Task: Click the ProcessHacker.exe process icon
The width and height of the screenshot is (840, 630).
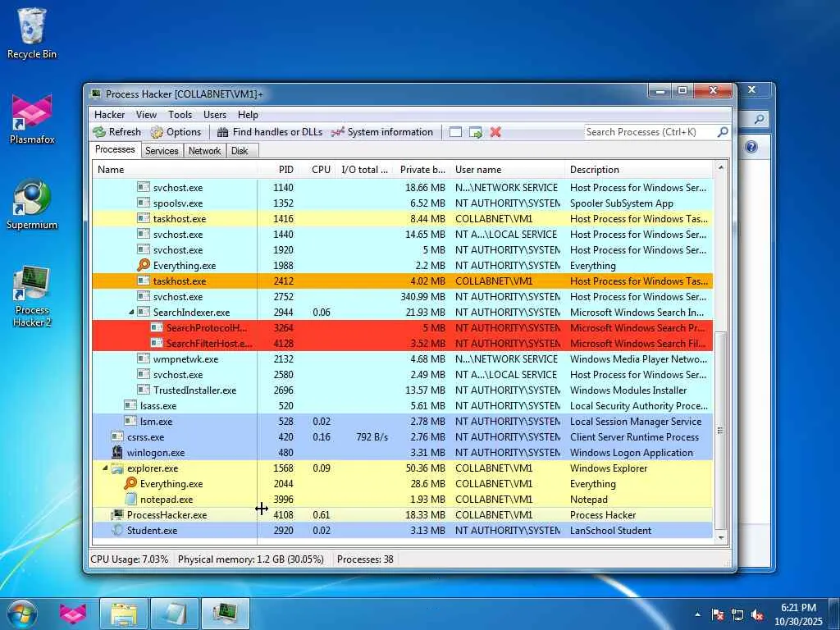Action: (x=117, y=515)
